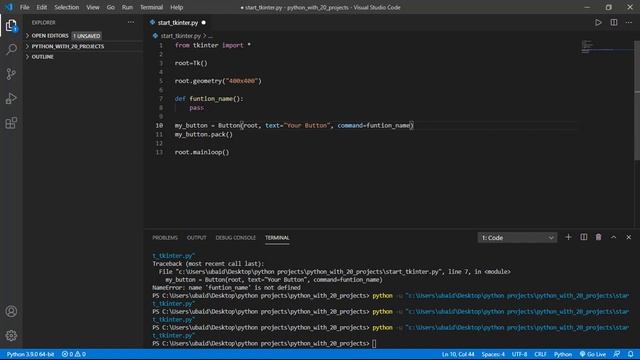This screenshot has height=360, width=640.
Task: Select Python language mode in status bar
Action: [562, 354]
